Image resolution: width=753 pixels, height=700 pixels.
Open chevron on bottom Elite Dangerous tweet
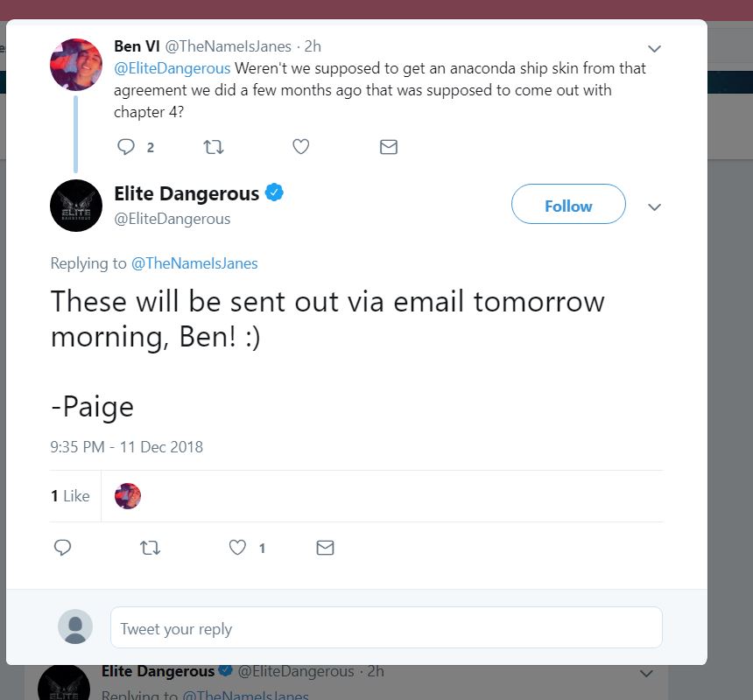[646, 673]
